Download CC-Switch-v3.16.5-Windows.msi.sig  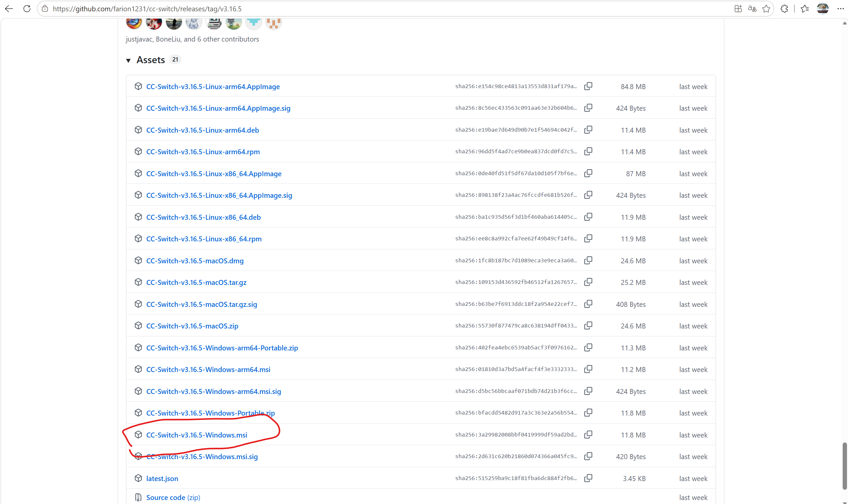pos(202,457)
